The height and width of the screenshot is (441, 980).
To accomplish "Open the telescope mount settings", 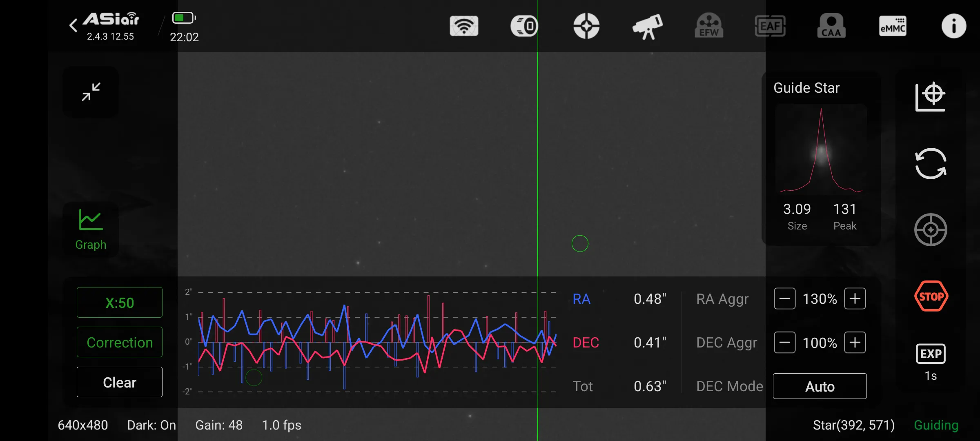I will click(x=648, y=26).
